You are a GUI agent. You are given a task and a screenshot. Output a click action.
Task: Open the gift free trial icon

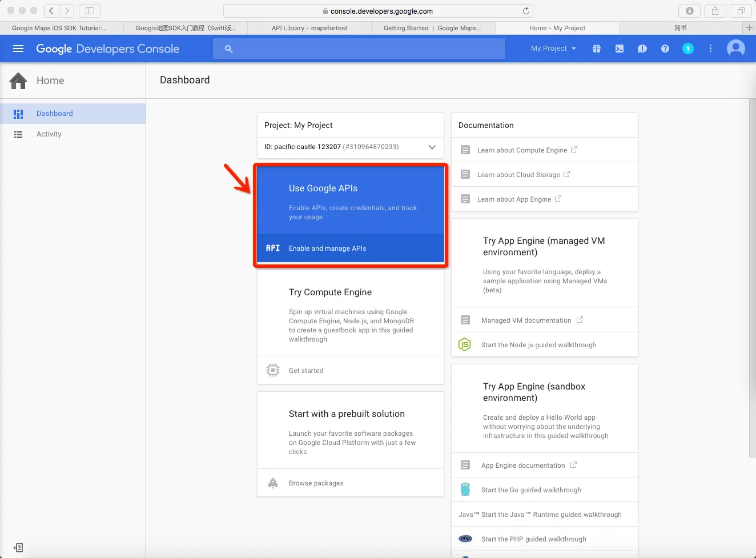(597, 49)
